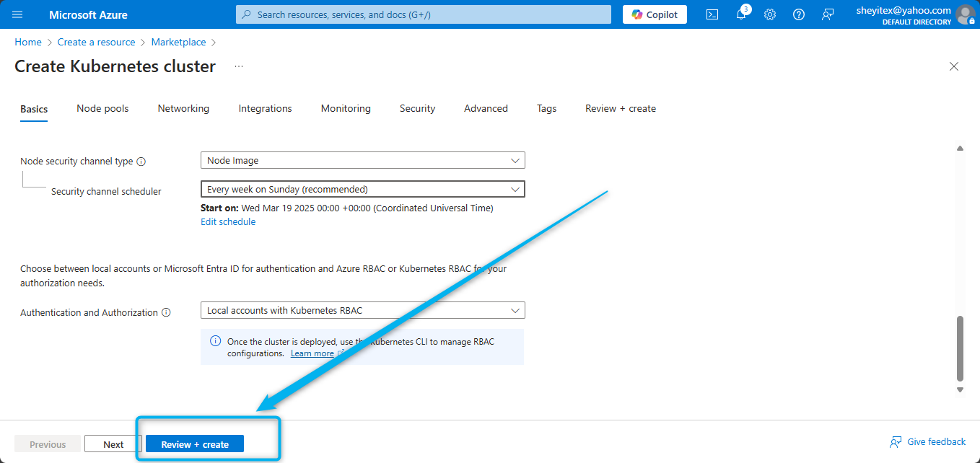
Task: Open the Node security channel type dropdown
Action: [362, 160]
